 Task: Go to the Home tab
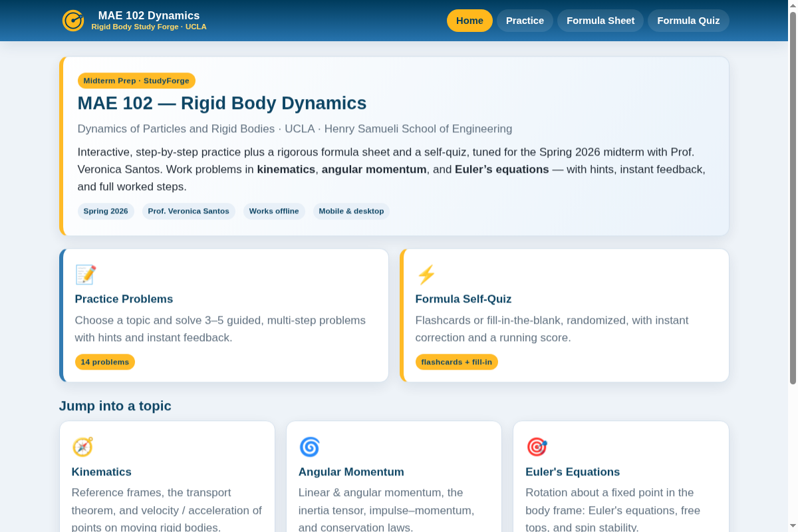pos(469,21)
